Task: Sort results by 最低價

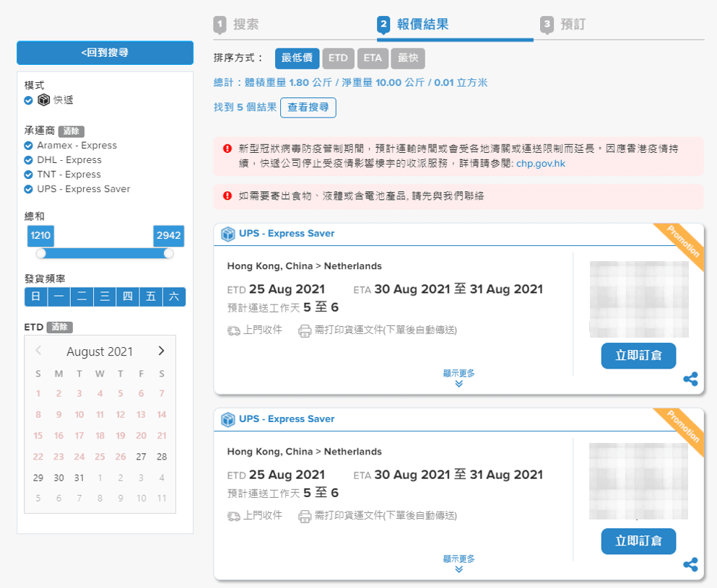Action: pos(297,58)
